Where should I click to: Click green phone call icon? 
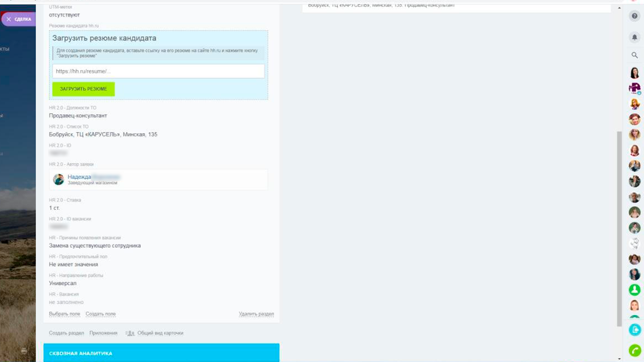click(635, 351)
